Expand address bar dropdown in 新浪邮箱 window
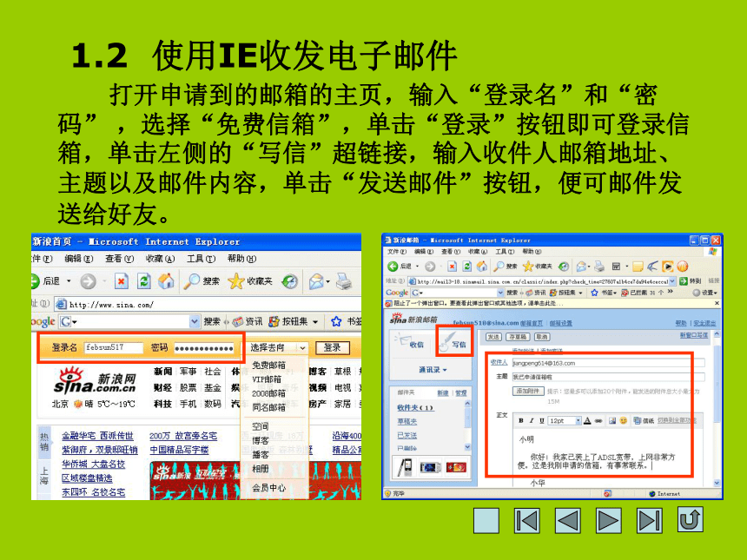The height and width of the screenshot is (560, 747). [672, 281]
